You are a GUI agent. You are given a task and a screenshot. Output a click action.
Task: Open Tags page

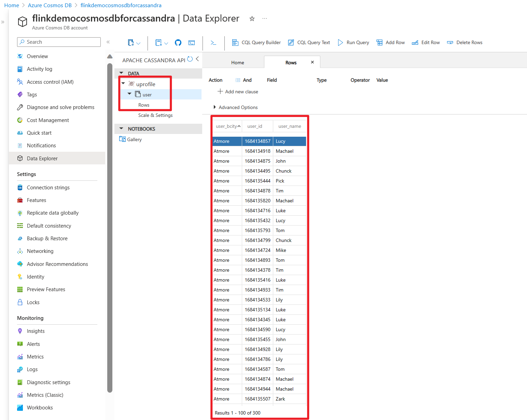32,95
